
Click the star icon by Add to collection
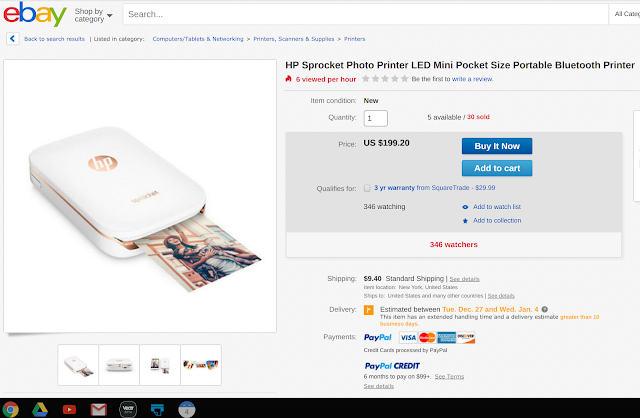pyautogui.click(x=465, y=221)
